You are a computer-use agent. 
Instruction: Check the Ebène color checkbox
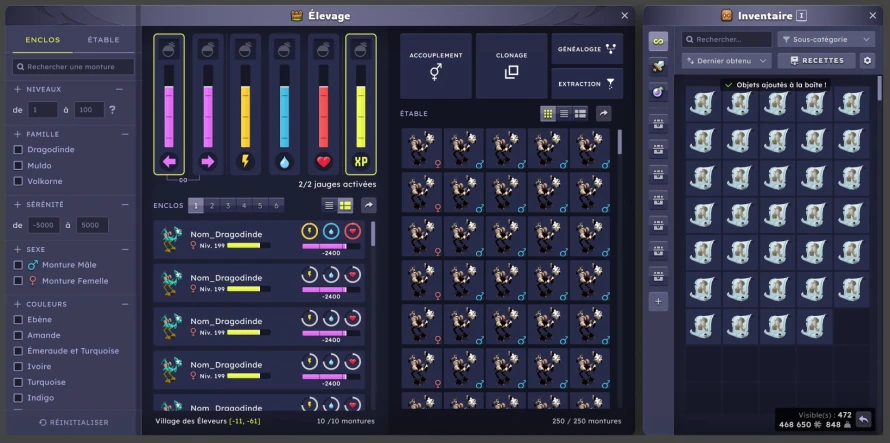[18, 320]
